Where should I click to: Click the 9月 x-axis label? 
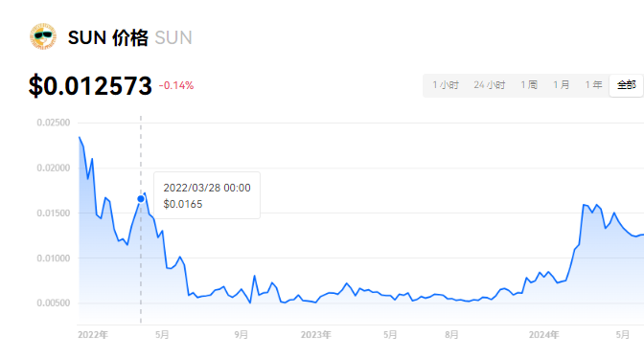(241, 335)
